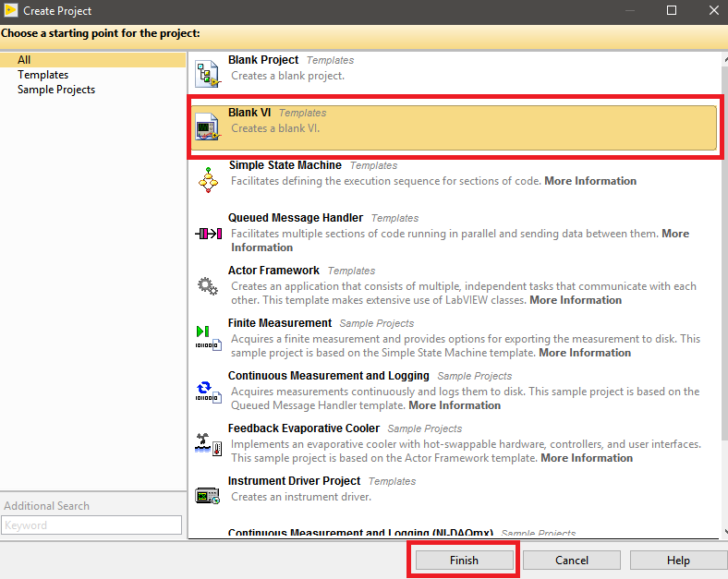Click the Blank VI icon

click(208, 127)
